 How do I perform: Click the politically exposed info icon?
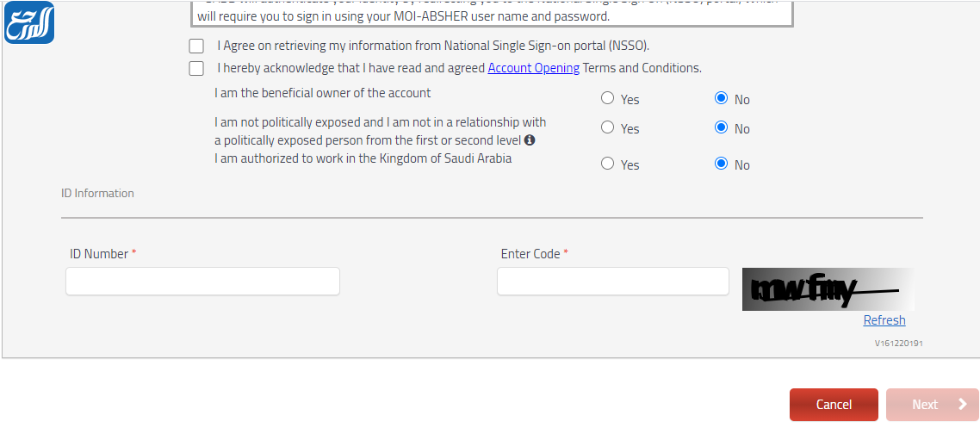[x=530, y=139]
